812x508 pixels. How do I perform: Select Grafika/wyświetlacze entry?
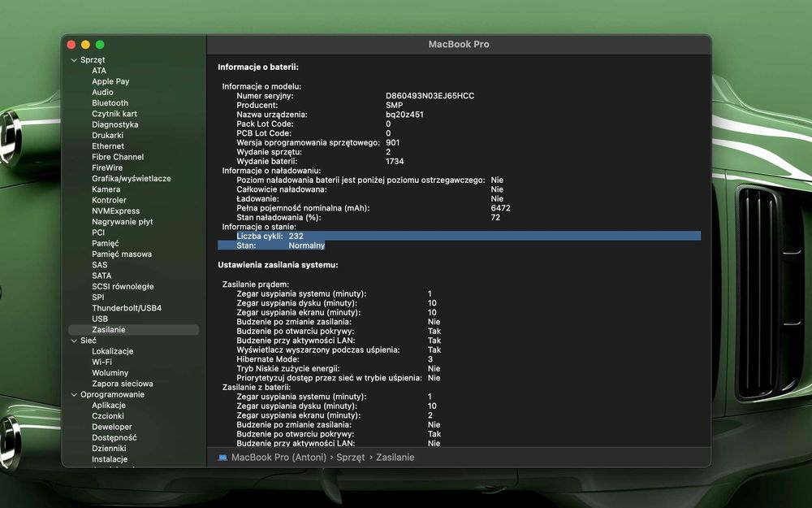click(131, 178)
